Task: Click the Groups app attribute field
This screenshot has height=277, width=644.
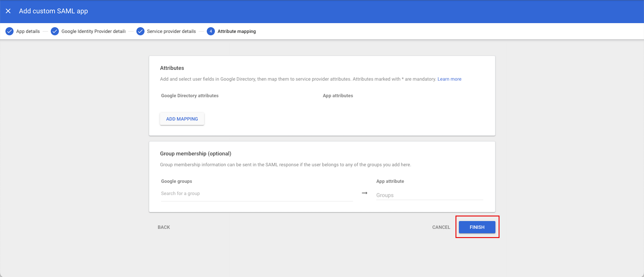Action: coord(429,195)
